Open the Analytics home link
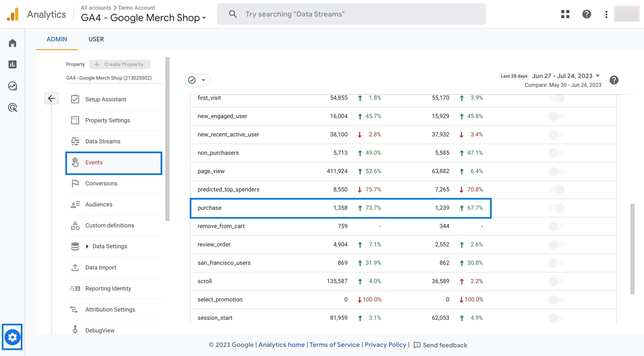Screen dimensions: 644x356 point(281,345)
